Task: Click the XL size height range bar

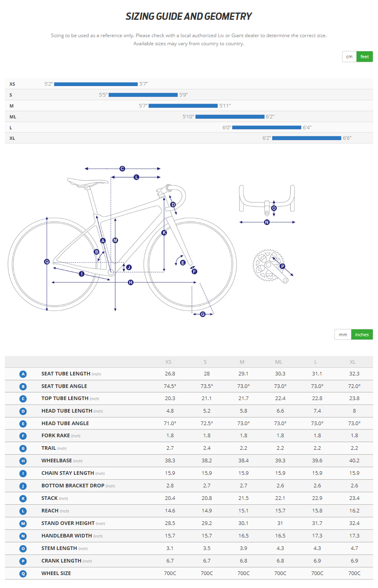Action: coord(307,138)
